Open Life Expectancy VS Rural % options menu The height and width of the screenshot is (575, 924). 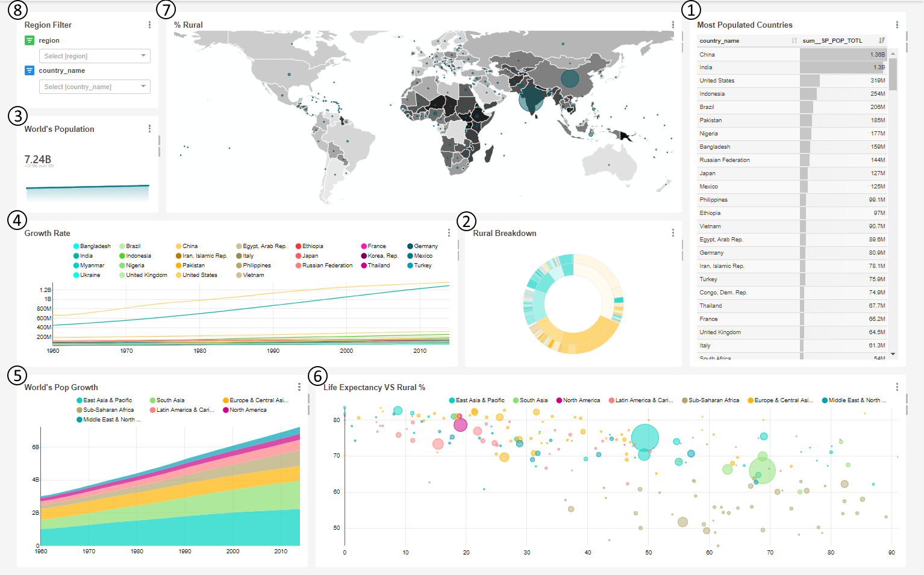[897, 387]
